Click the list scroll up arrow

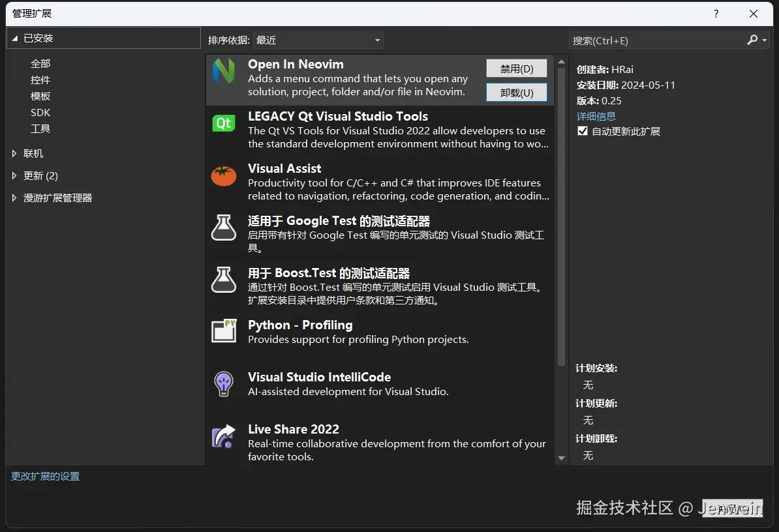coord(561,62)
